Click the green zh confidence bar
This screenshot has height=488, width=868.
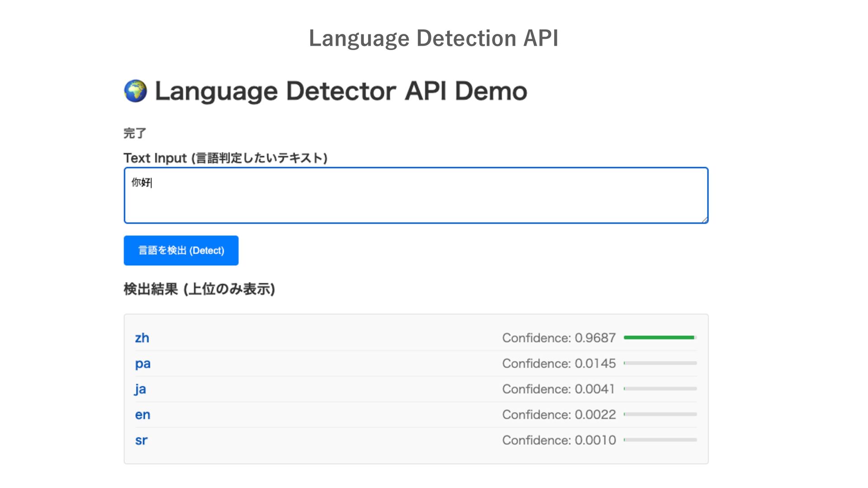[659, 338]
